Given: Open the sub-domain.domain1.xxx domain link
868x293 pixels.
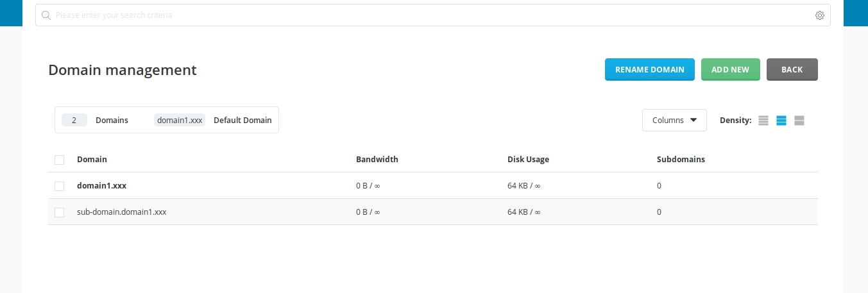Looking at the screenshot, I should [x=121, y=212].
